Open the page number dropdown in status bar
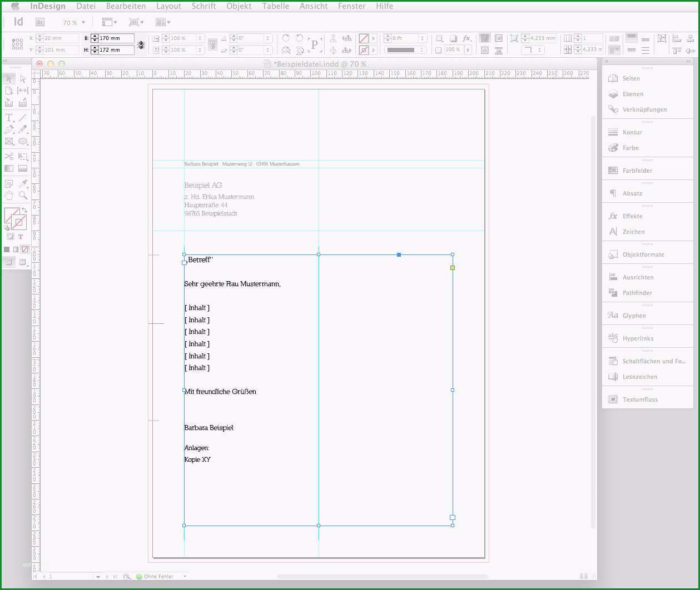 click(x=98, y=577)
